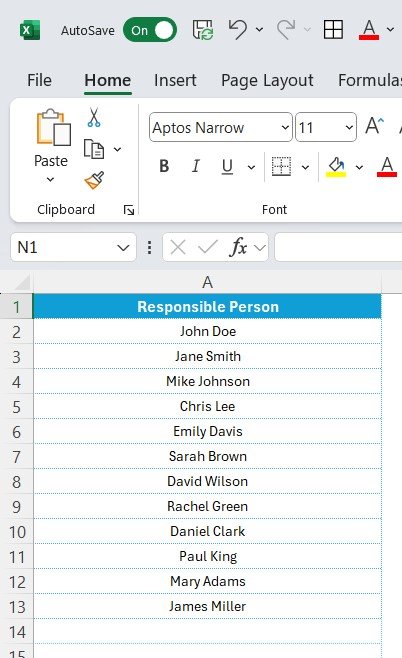
Task: Open the File menu
Action: [x=39, y=80]
